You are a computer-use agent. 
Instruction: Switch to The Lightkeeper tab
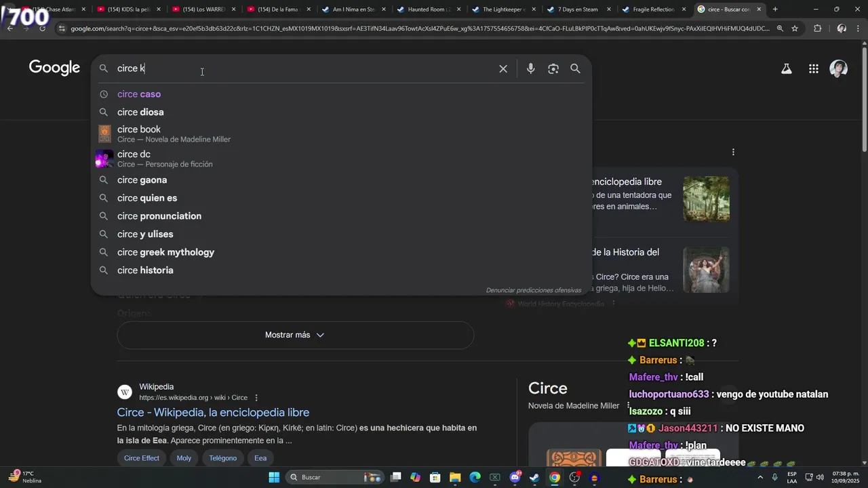503,9
